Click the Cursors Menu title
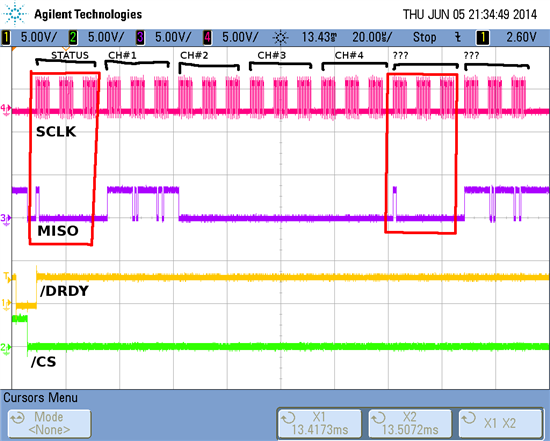550x441 pixels. [40, 398]
